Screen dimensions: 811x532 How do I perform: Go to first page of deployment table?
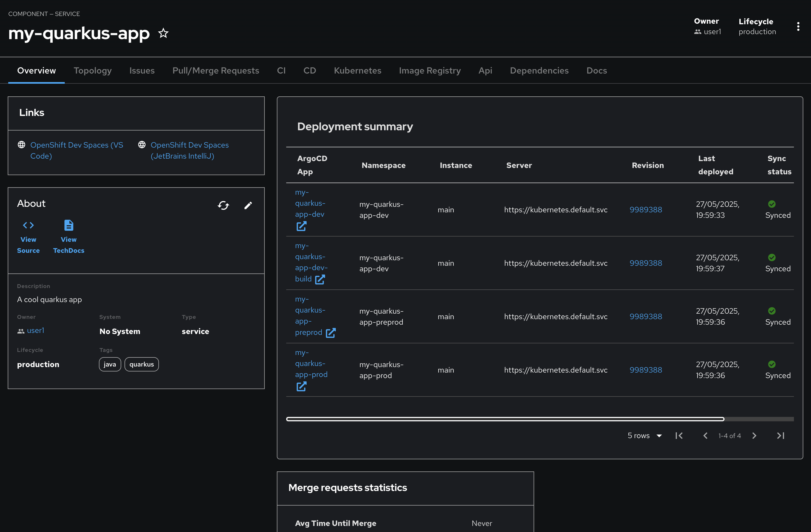click(x=679, y=436)
